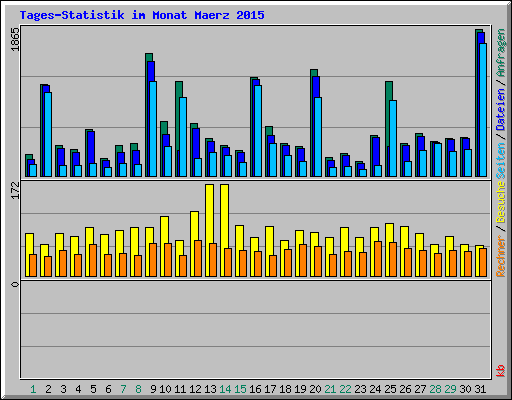Click the cyan Seiten bar for day 2
The height and width of the screenshot is (400, 512).
click(48, 134)
